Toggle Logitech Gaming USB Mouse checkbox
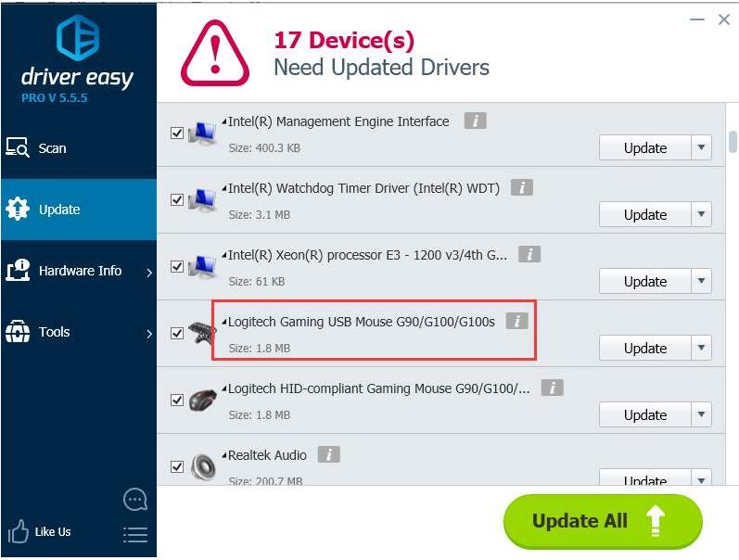This screenshot has width=739, height=560. tap(177, 334)
